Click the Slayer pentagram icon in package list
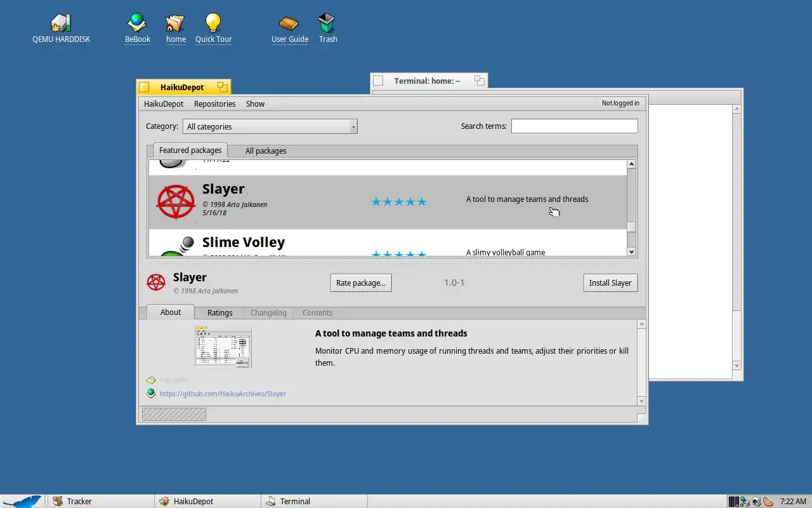Viewport: 812px width, 508px height. coord(176,202)
